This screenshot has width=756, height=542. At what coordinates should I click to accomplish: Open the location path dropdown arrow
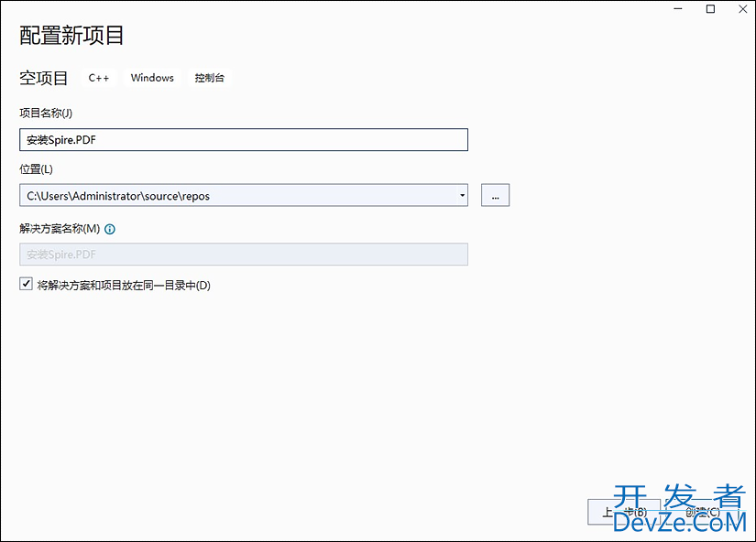(462, 195)
